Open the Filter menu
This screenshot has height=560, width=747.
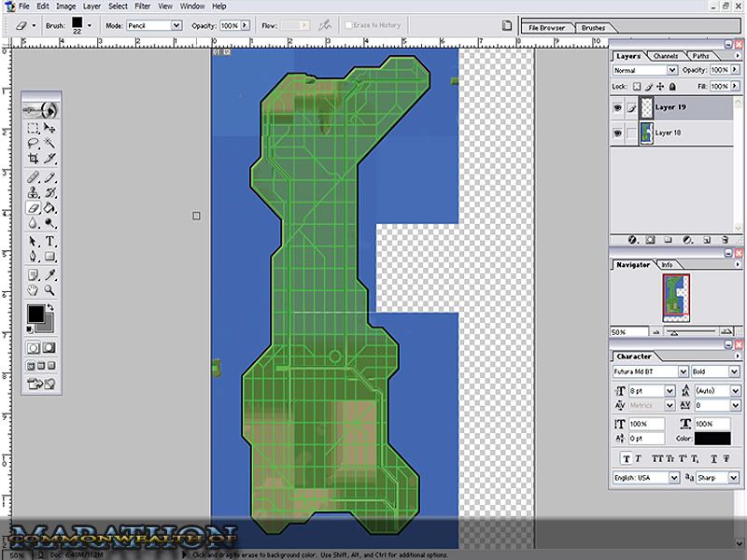[x=142, y=6]
